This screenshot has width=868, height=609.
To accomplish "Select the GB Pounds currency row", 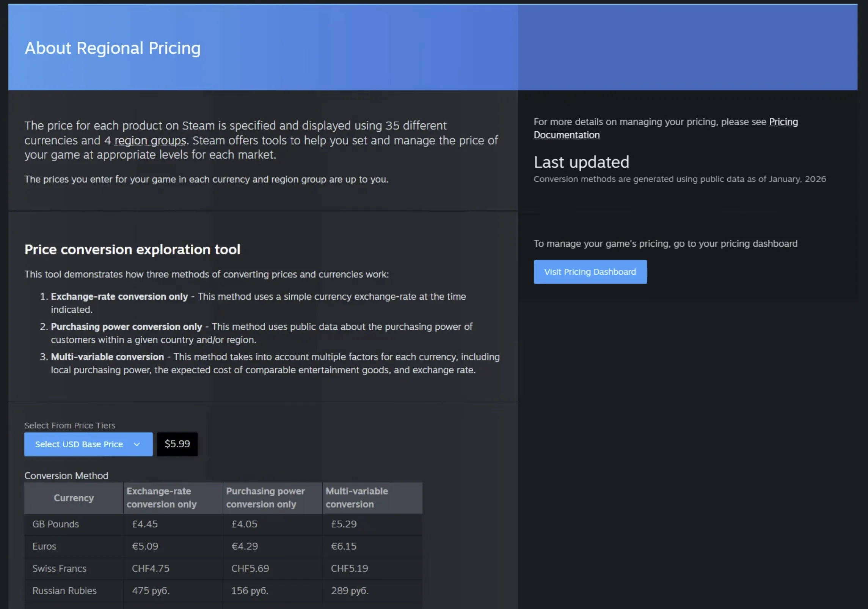I will pos(55,524).
